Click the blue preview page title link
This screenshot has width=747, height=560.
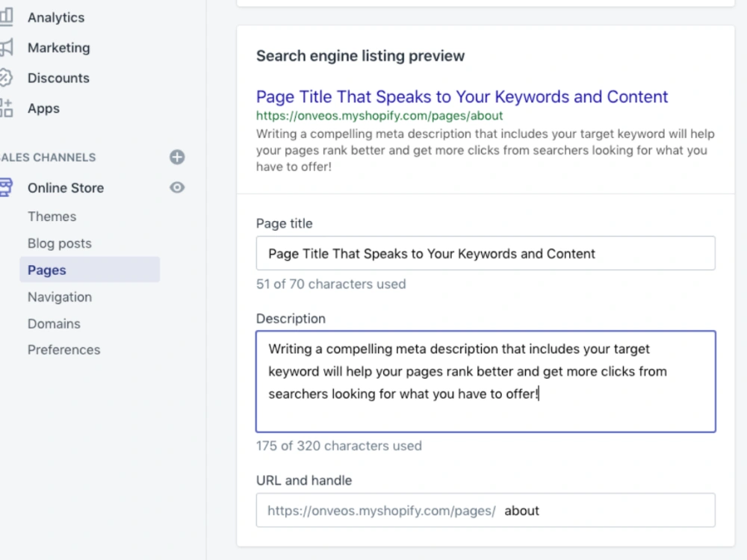[x=462, y=96]
